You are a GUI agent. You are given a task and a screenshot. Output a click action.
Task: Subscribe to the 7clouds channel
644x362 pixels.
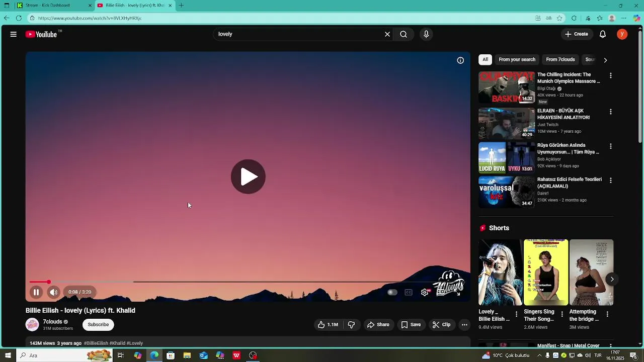click(x=98, y=325)
